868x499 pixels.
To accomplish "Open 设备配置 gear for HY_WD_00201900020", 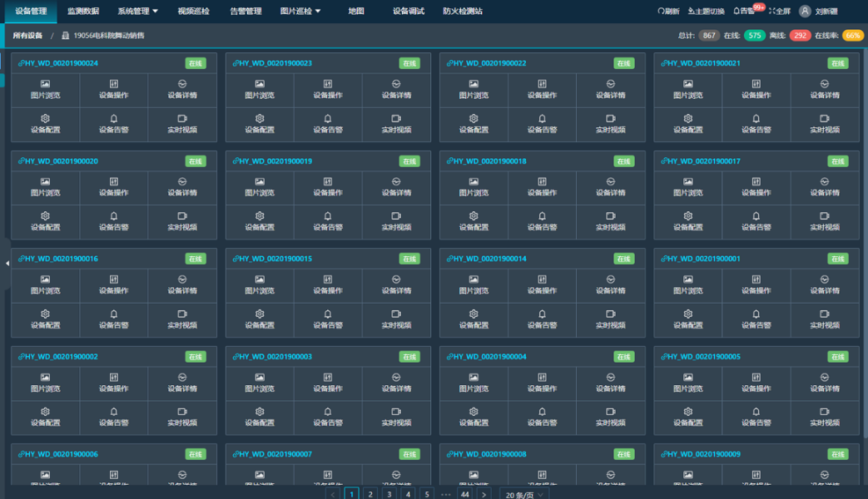I will (45, 220).
